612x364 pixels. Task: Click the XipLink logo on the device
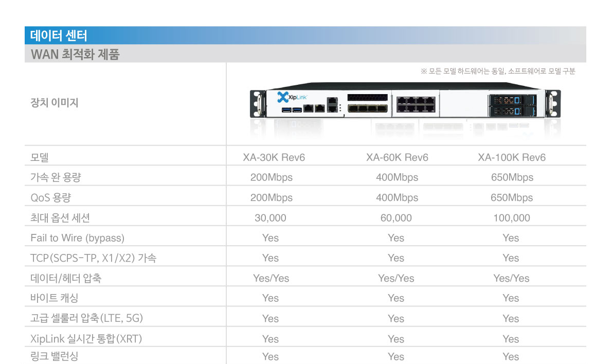292,97
